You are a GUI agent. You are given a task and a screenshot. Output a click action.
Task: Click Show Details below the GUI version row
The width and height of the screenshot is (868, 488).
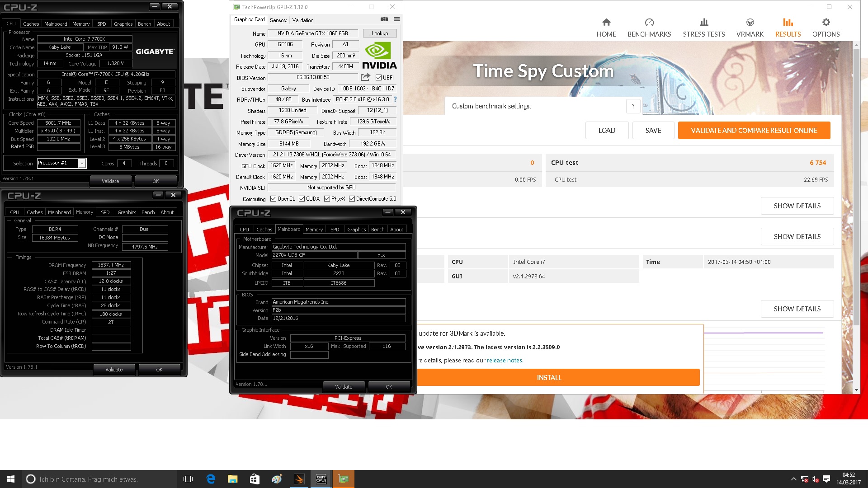pos(797,309)
